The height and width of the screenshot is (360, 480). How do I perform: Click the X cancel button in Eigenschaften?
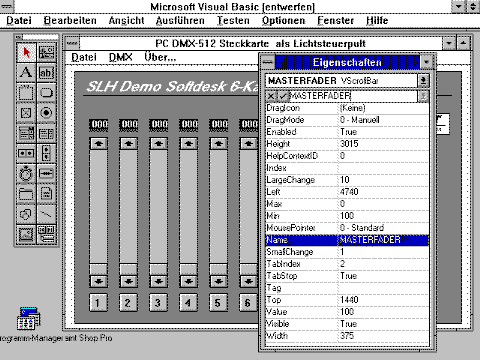pyautogui.click(x=271, y=96)
